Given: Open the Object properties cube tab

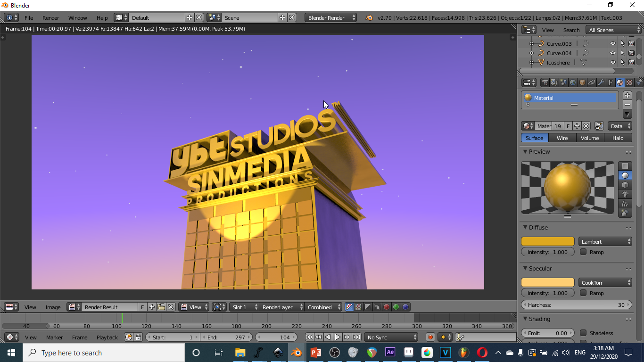Looking at the screenshot, I should coord(582,82).
